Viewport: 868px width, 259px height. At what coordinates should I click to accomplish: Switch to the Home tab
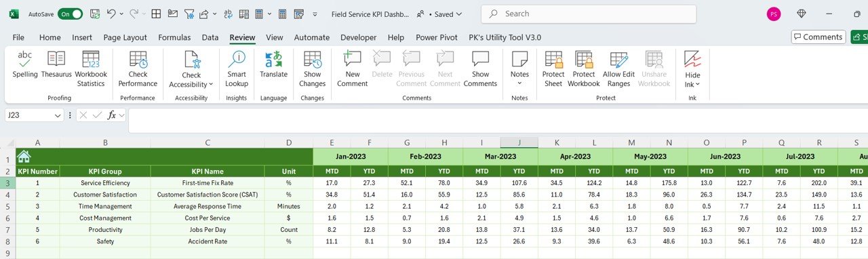[50, 38]
